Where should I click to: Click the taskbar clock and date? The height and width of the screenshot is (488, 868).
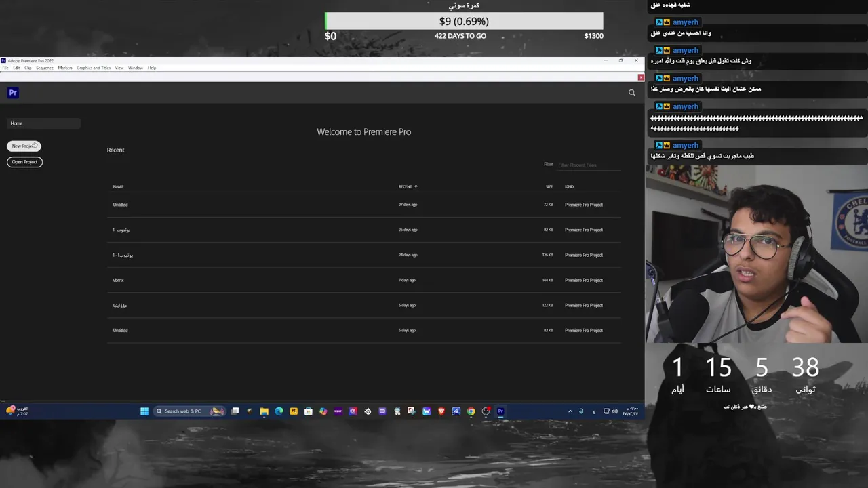pyautogui.click(x=631, y=411)
